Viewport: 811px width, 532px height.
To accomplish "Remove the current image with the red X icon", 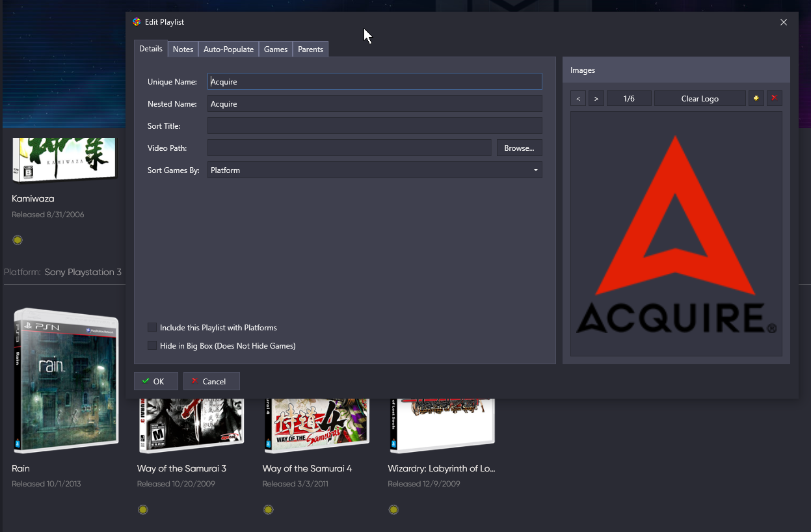I will point(774,98).
